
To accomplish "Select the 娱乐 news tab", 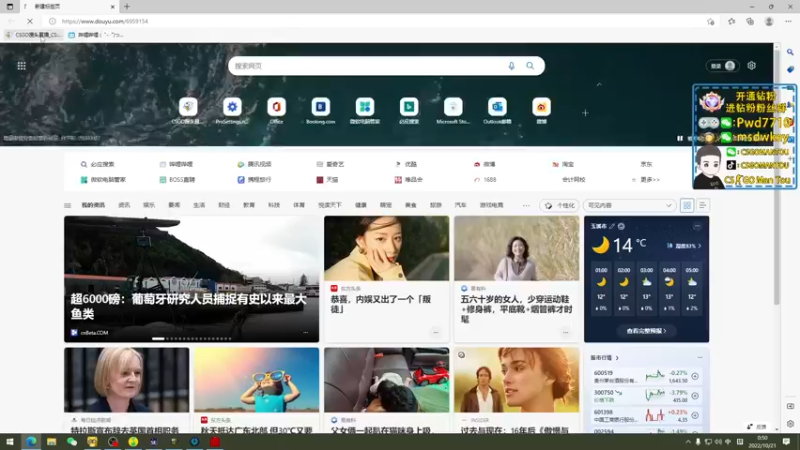I will point(149,205).
